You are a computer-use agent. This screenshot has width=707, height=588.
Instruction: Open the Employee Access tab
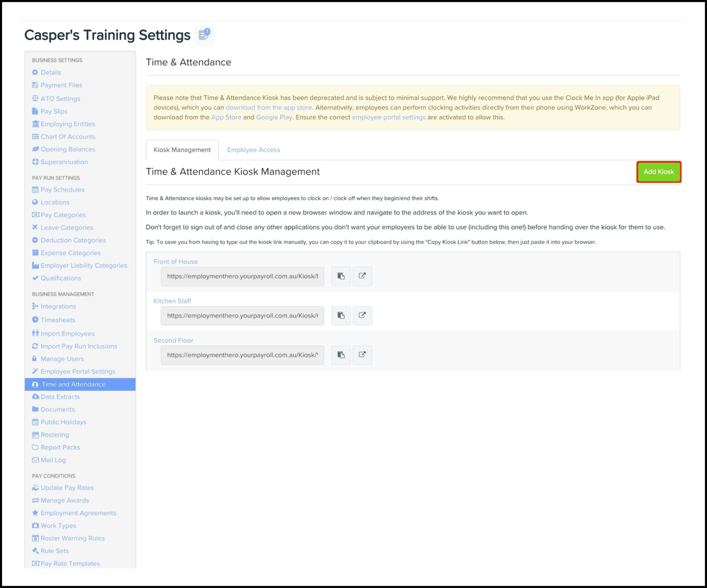tap(253, 150)
